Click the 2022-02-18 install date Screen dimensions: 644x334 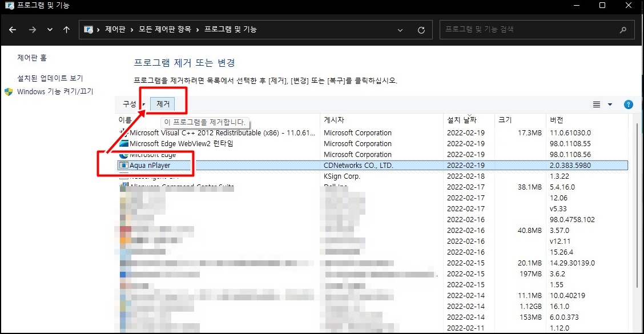pos(466,176)
